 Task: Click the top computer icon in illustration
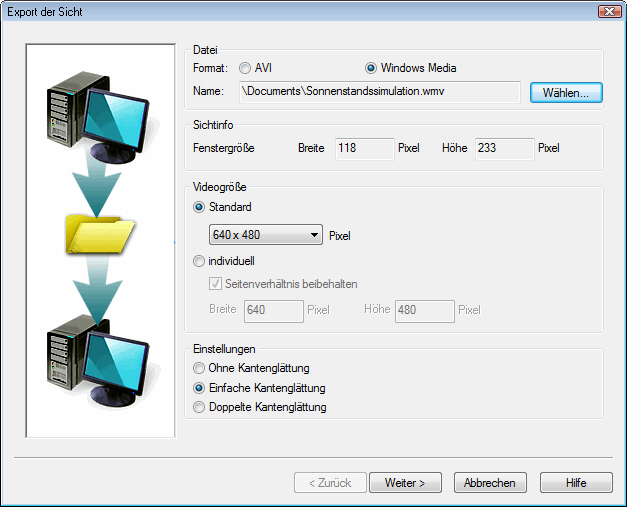pyautogui.click(x=100, y=118)
